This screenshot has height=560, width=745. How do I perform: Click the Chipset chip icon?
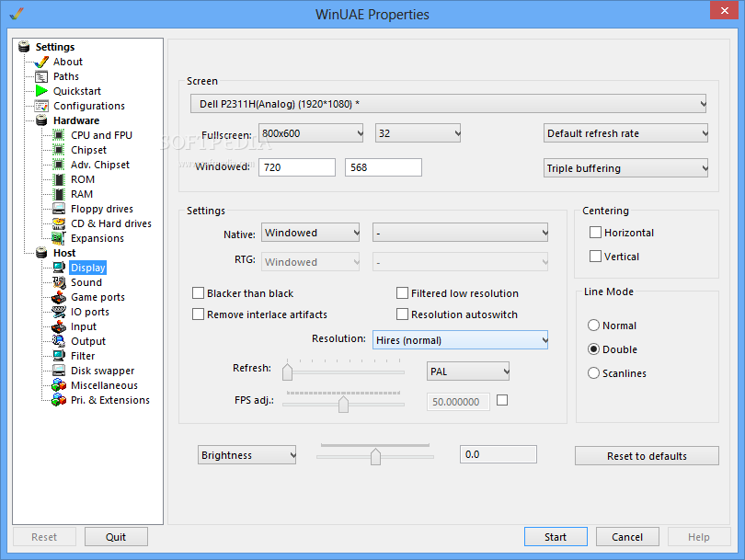point(59,150)
